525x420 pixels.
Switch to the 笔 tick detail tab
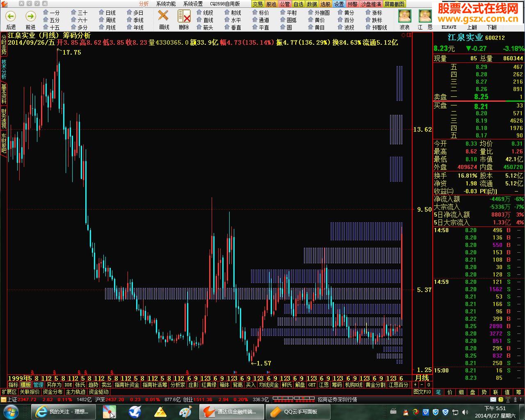438,392
